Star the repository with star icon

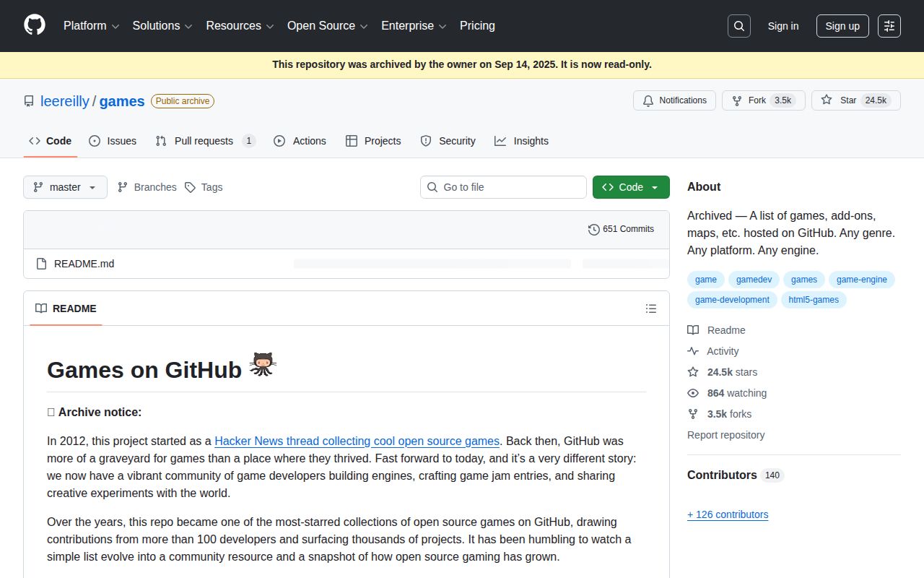tap(827, 100)
